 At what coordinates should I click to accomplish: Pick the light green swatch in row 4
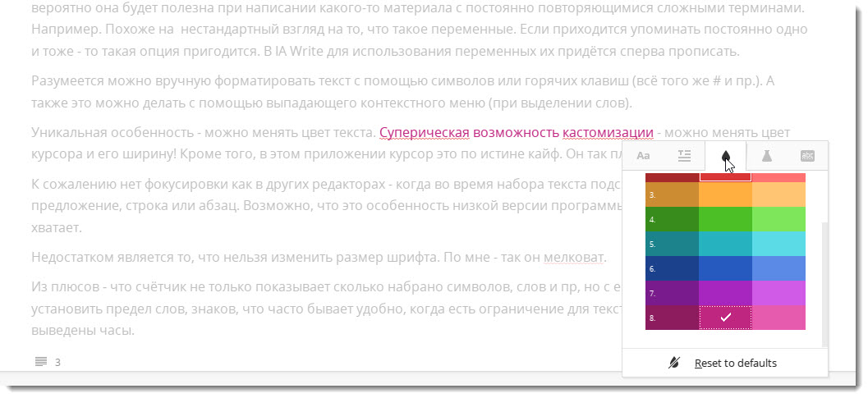778,219
